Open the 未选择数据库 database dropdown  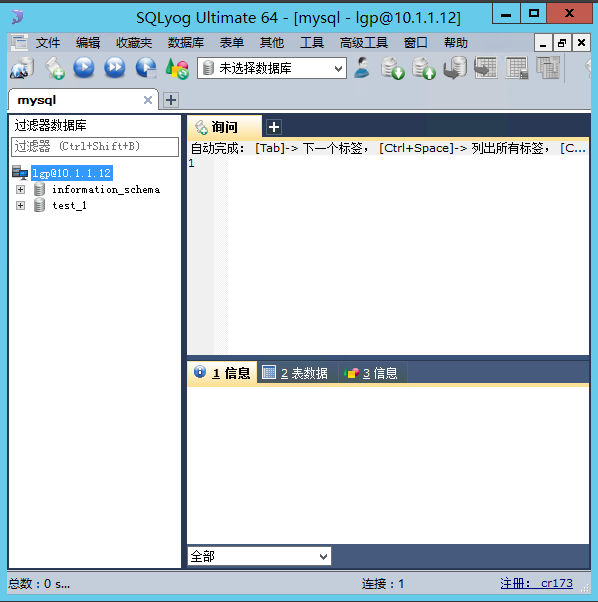(x=272, y=68)
